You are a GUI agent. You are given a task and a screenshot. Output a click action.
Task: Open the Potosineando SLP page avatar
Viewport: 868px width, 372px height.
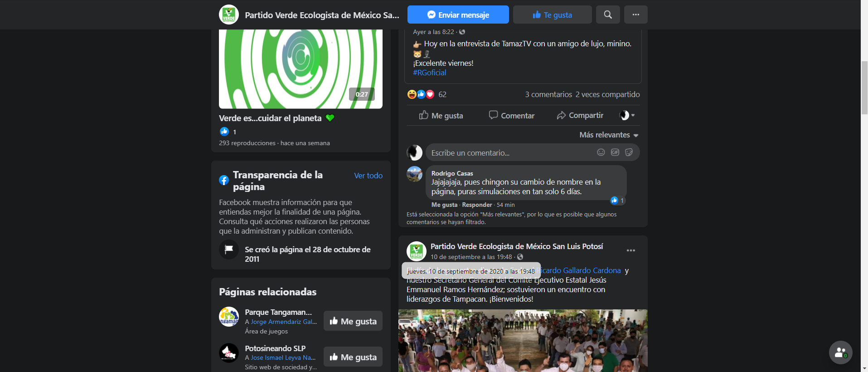(x=229, y=352)
